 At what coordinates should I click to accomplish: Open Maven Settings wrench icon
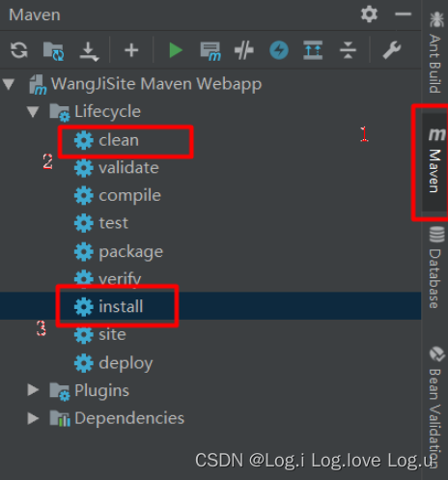point(392,50)
